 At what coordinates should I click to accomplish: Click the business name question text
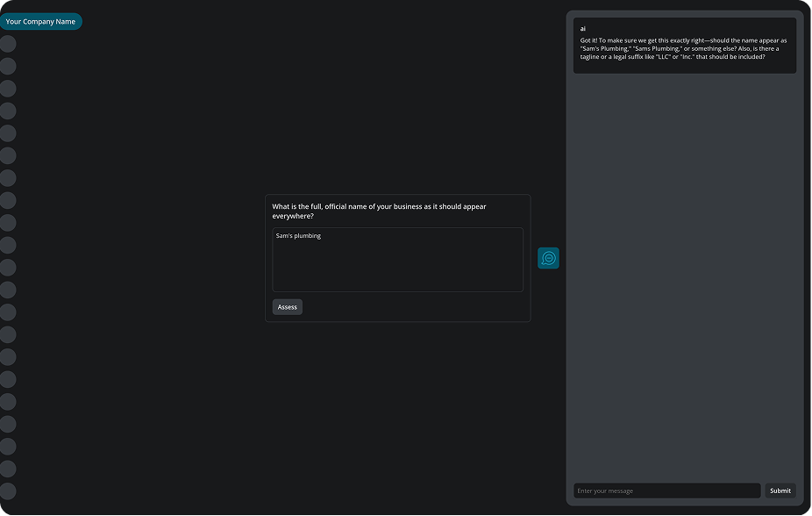379,211
